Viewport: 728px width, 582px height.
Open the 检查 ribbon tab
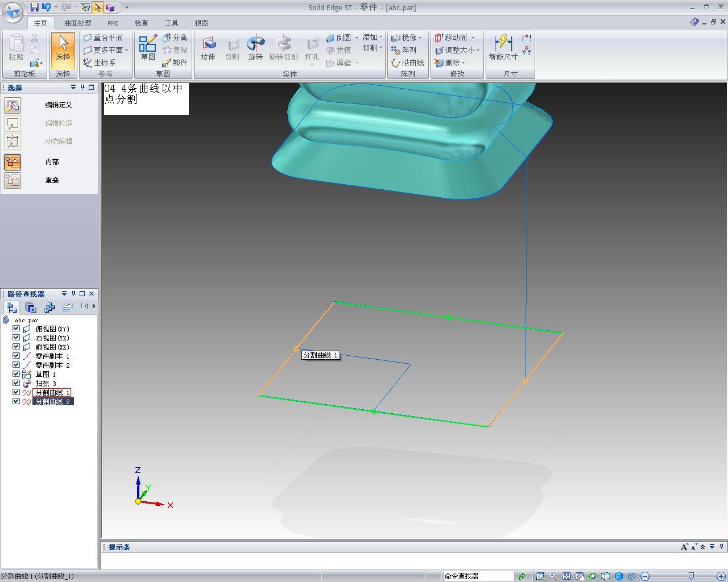pyautogui.click(x=141, y=23)
